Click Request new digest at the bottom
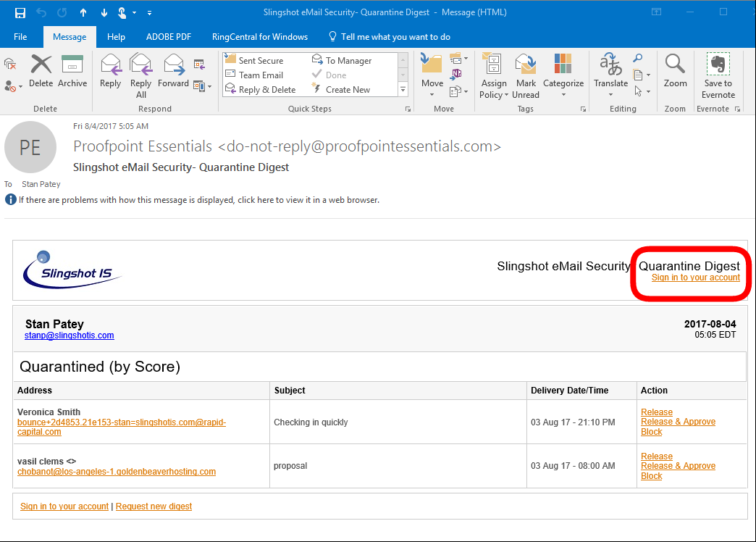Viewport: 756px width, 542px height. coord(154,506)
